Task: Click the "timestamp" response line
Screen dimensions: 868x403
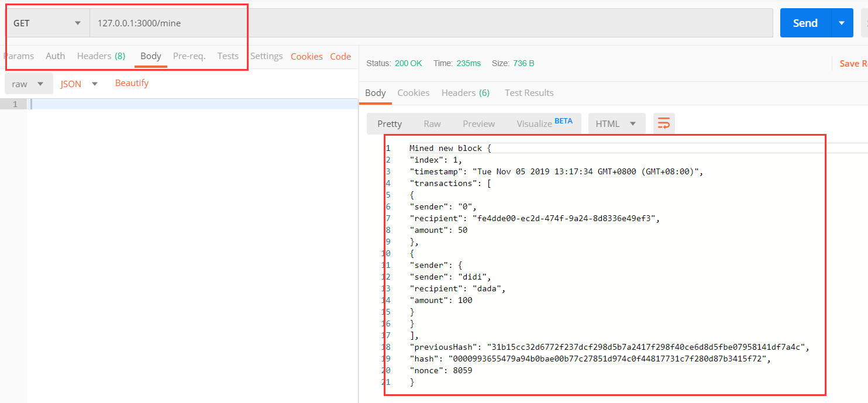Action: [x=556, y=172]
